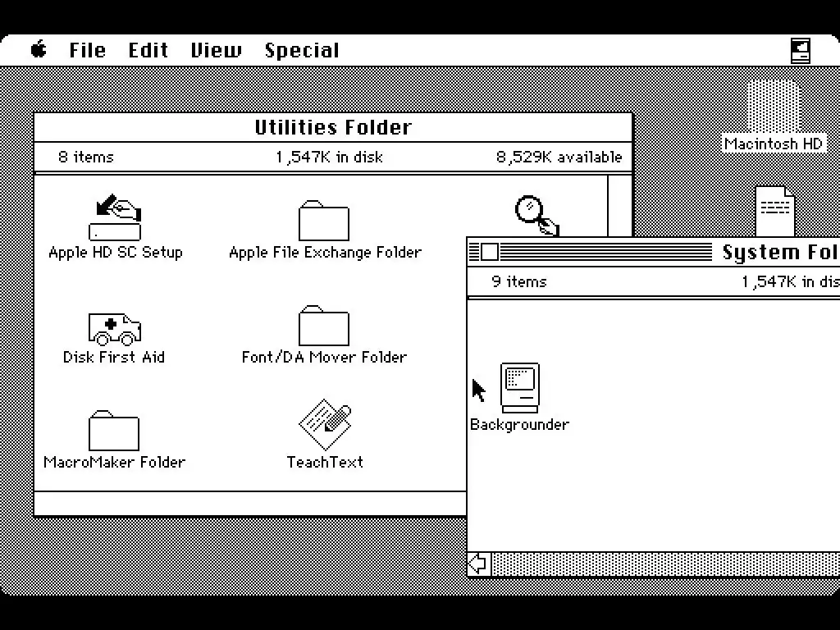Select the Apple HD SC Setup icon
This screenshot has height=630, width=840.
[x=115, y=217]
